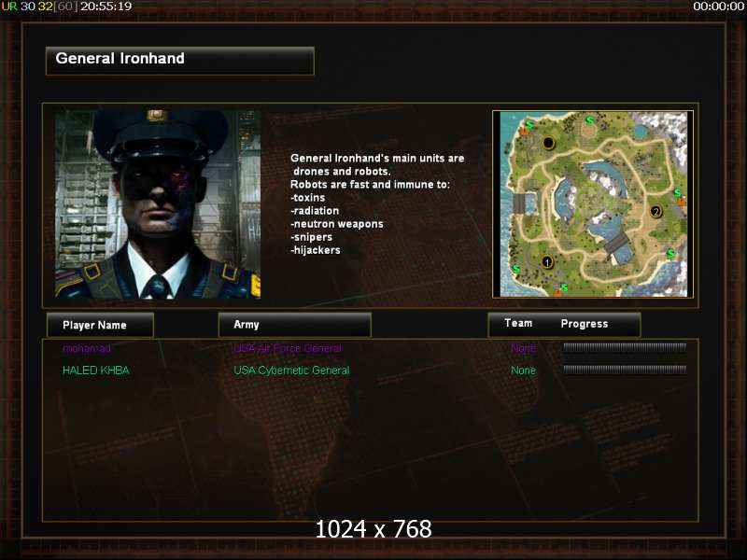Pick the unnumbered black start marker on the minimap
This screenshot has height=560, width=747.
pos(548,143)
